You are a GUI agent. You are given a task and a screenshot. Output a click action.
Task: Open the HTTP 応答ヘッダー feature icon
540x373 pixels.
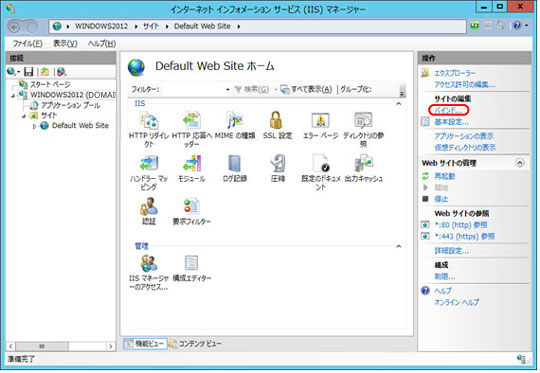[191, 121]
